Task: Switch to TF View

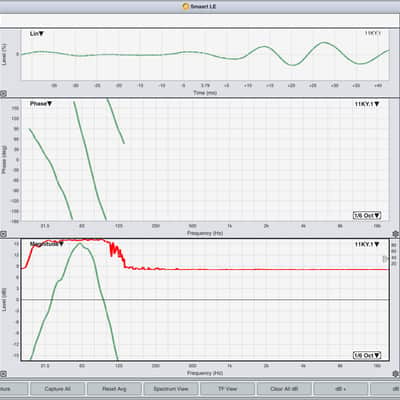Action: coord(227,389)
